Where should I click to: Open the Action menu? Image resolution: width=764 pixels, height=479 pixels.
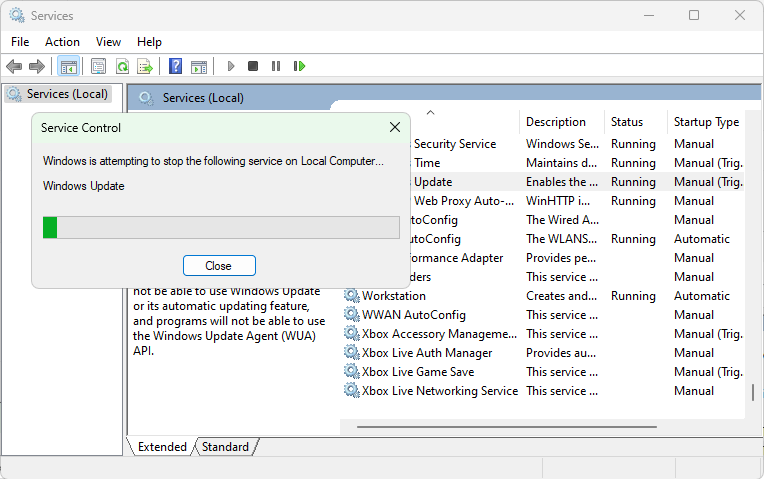[62, 42]
